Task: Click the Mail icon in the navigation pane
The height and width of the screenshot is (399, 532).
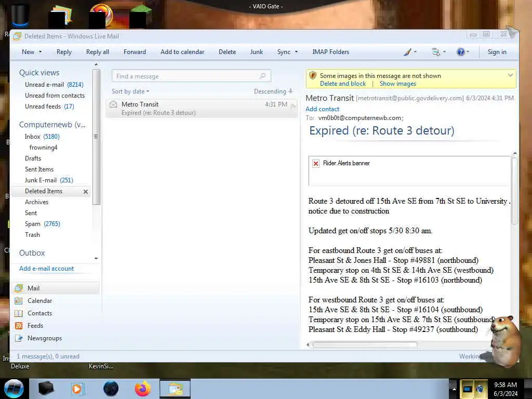Action: coord(19,288)
